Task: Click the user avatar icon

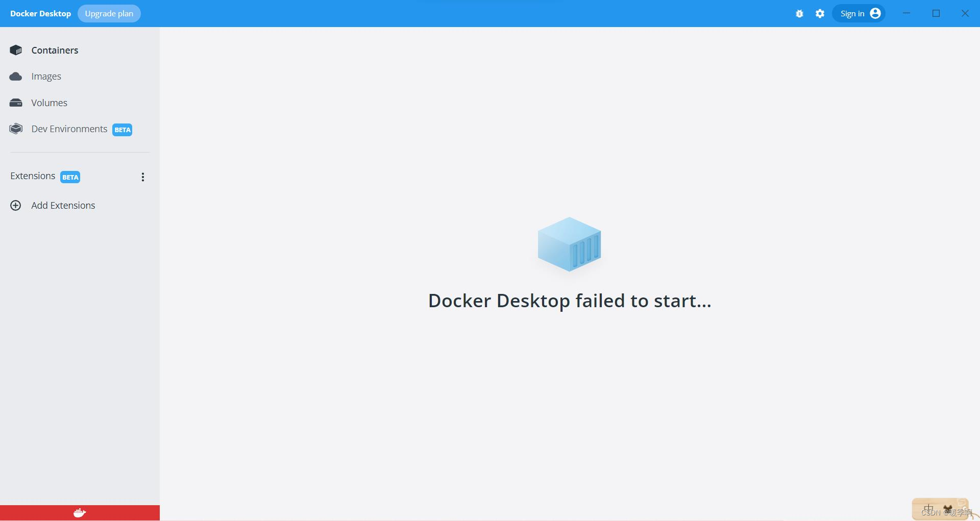Action: point(875,13)
